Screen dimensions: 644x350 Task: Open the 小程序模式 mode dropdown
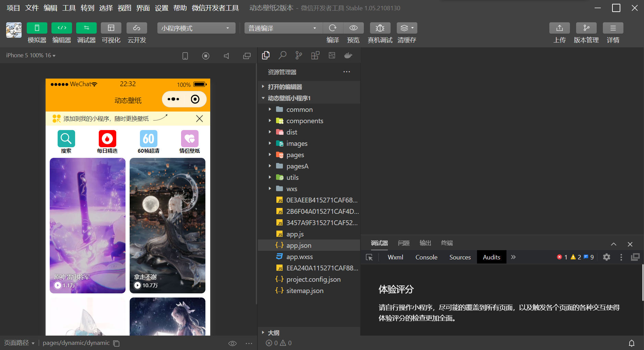(196, 28)
